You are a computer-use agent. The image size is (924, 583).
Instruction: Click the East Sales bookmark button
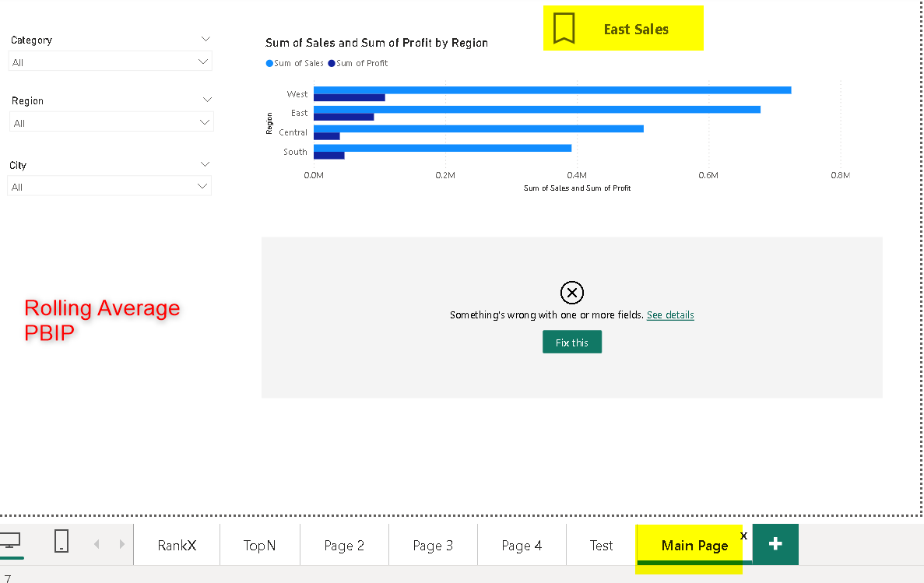click(636, 30)
